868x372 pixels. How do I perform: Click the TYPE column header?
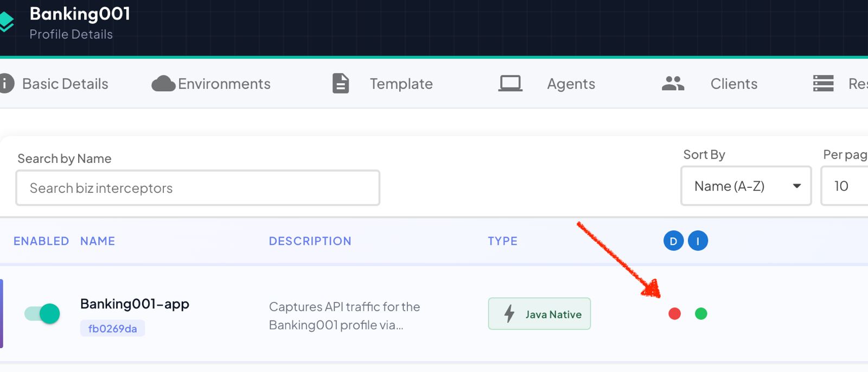pyautogui.click(x=502, y=241)
